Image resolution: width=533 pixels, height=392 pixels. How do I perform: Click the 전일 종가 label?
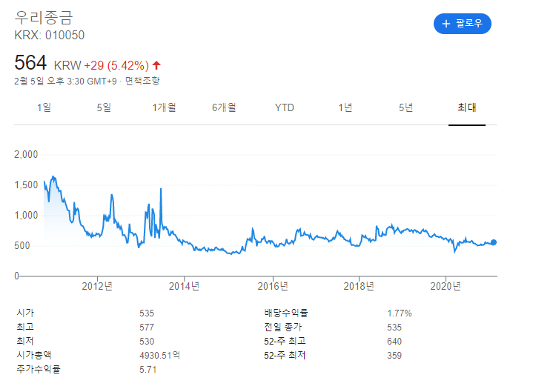[x=283, y=327]
